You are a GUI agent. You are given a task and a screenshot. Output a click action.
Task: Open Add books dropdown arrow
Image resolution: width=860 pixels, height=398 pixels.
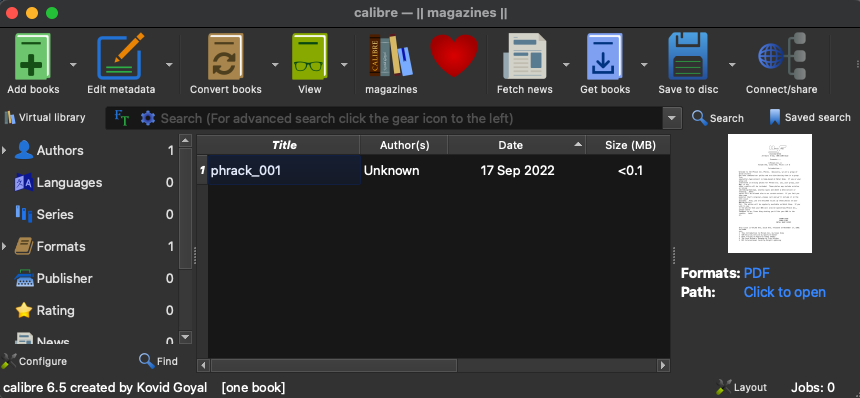pos(73,65)
